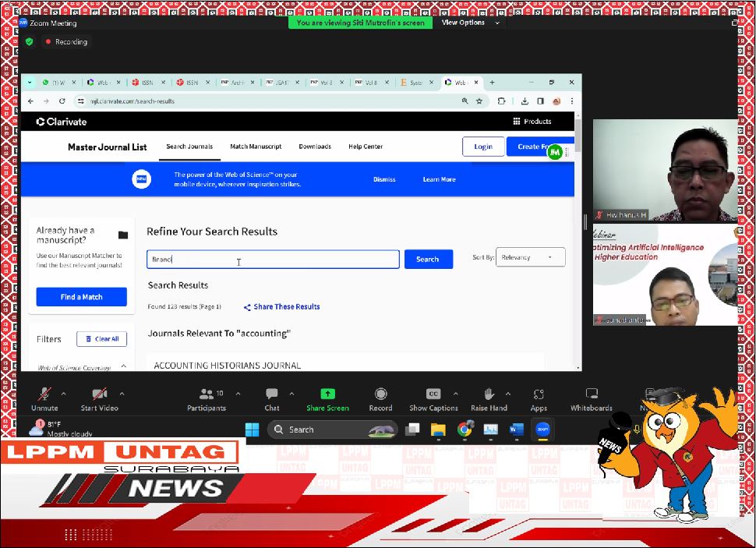Open the Sort By Relevancy dropdown

click(530, 257)
